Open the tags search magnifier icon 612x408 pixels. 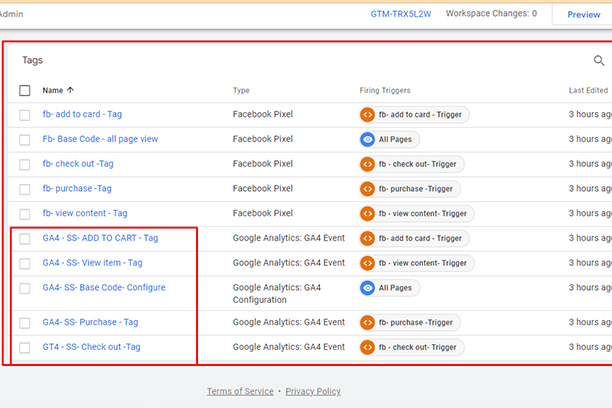[x=599, y=61]
